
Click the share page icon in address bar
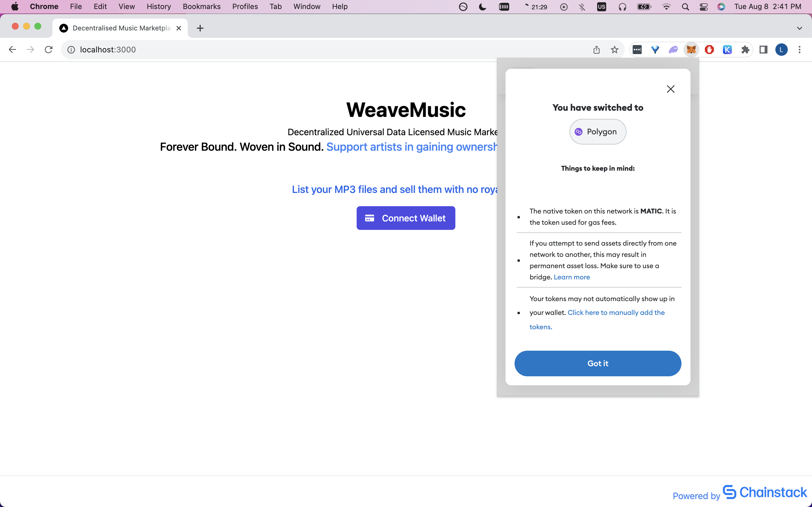pos(596,50)
